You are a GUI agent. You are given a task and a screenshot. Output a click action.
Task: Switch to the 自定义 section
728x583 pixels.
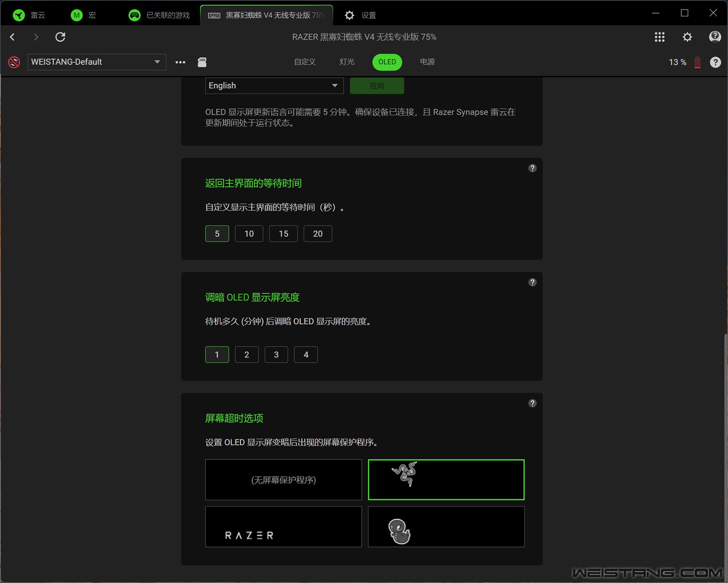(305, 62)
